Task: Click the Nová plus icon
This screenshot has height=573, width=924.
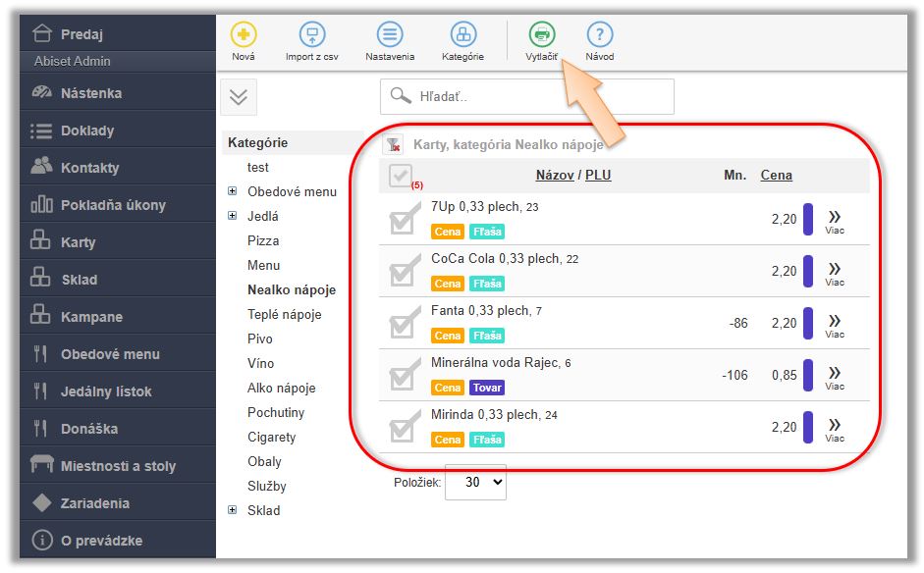Action: pos(244,35)
